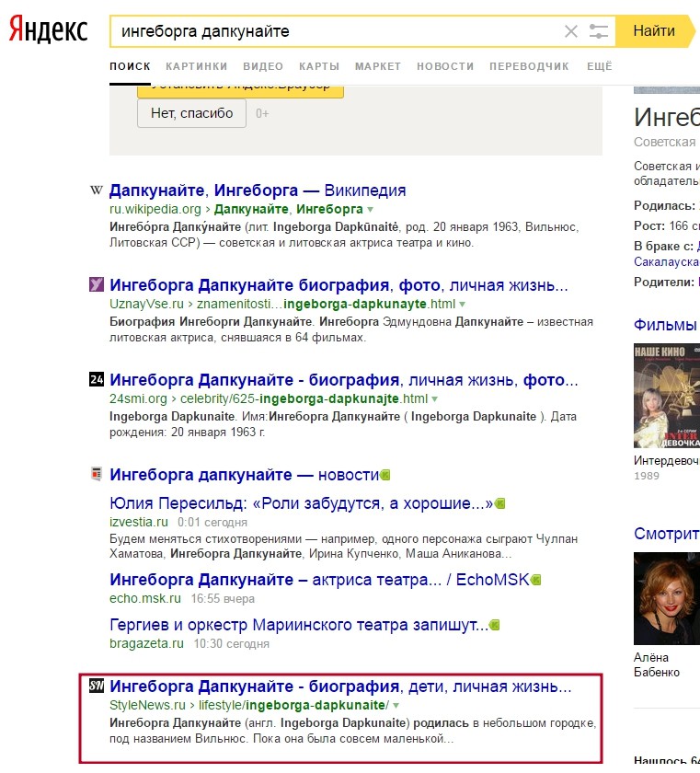Click green tag icon after новости heading

pyautogui.click(x=385, y=475)
